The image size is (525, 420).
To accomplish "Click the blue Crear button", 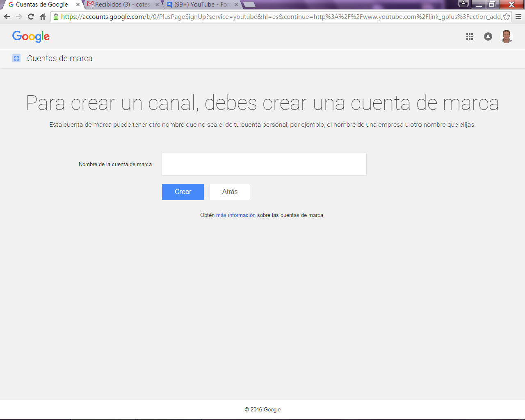I will coord(183,192).
